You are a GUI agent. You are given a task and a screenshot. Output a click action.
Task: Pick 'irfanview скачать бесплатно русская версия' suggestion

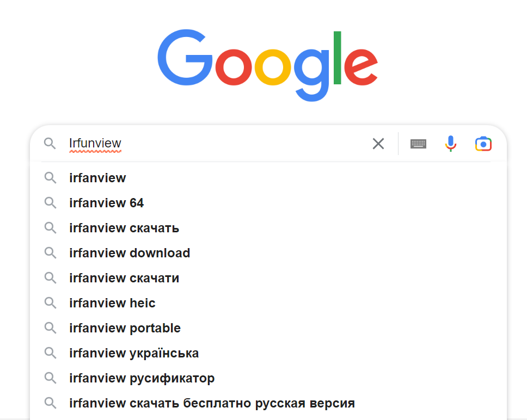click(x=212, y=403)
